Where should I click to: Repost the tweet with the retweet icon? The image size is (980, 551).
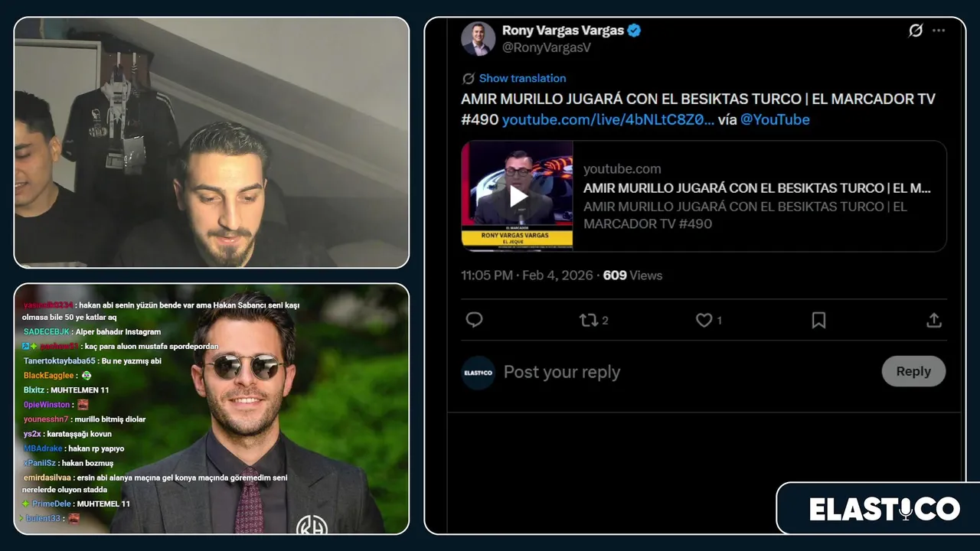[588, 320]
